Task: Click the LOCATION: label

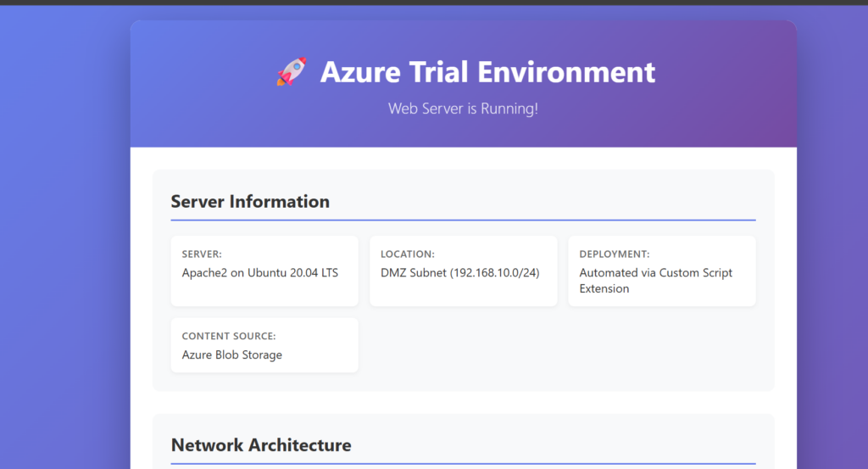Action: click(x=408, y=254)
